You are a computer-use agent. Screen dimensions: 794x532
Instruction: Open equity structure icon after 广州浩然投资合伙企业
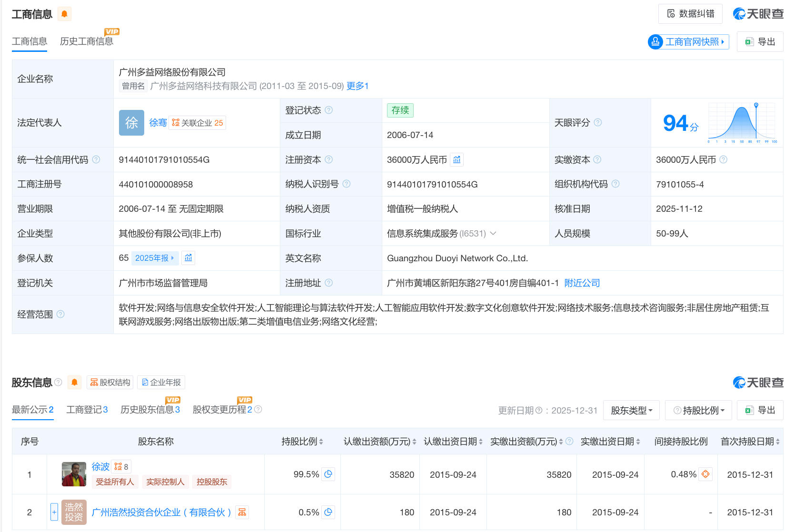pyautogui.click(x=242, y=512)
